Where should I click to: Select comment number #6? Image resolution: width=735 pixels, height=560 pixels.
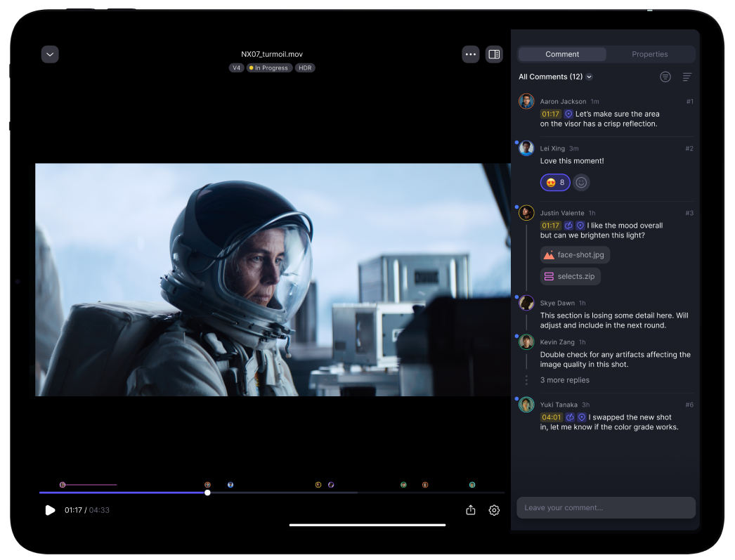click(x=689, y=405)
